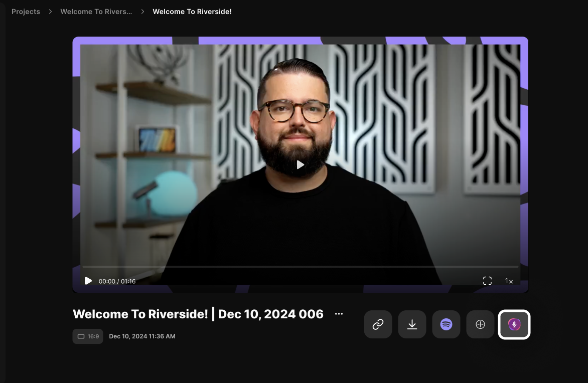Open the Projects breadcrumb link
The height and width of the screenshot is (383, 588).
(26, 12)
